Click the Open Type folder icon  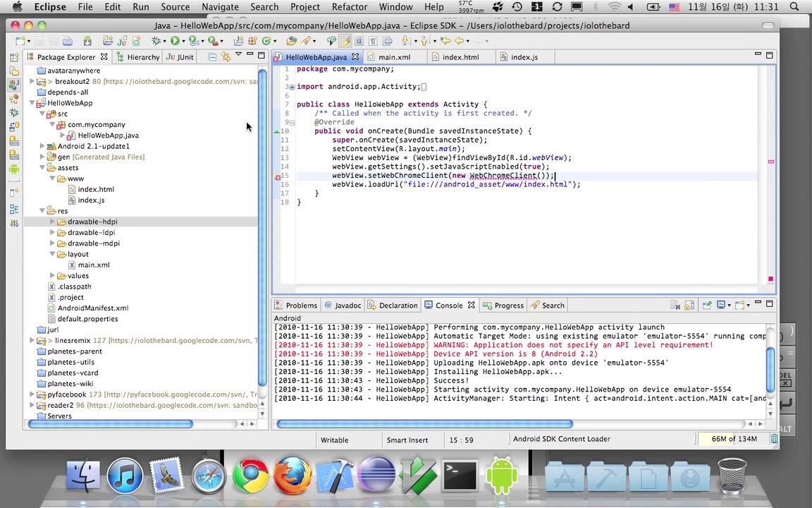click(x=292, y=40)
